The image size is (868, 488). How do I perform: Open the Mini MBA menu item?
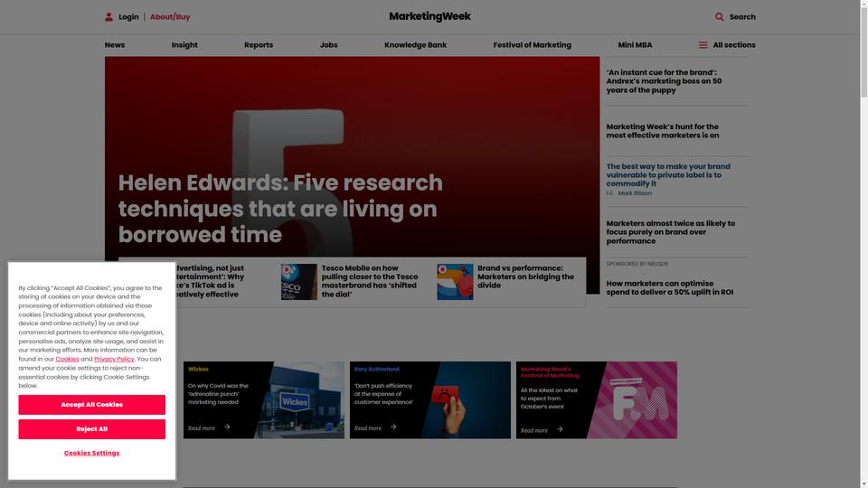[635, 45]
